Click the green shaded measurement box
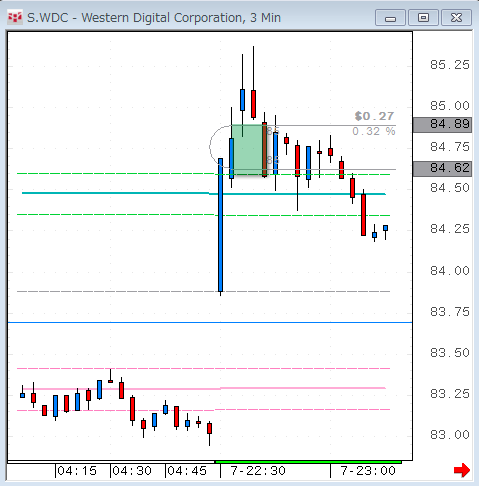 [248, 150]
